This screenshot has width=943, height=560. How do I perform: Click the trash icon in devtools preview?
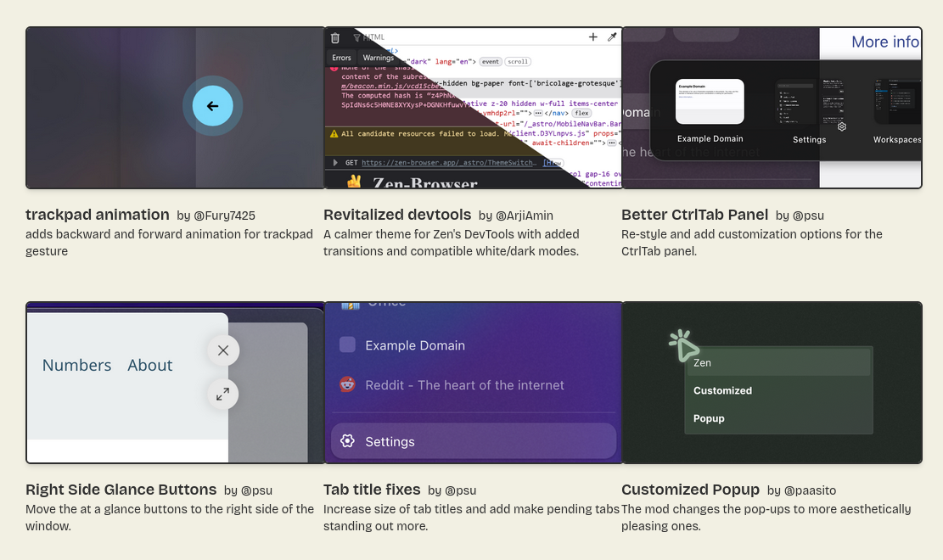click(x=335, y=38)
